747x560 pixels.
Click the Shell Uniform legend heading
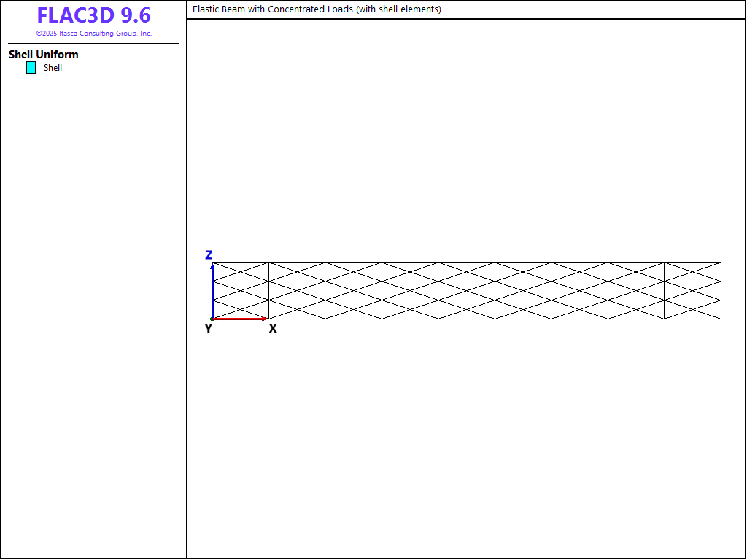click(x=44, y=55)
